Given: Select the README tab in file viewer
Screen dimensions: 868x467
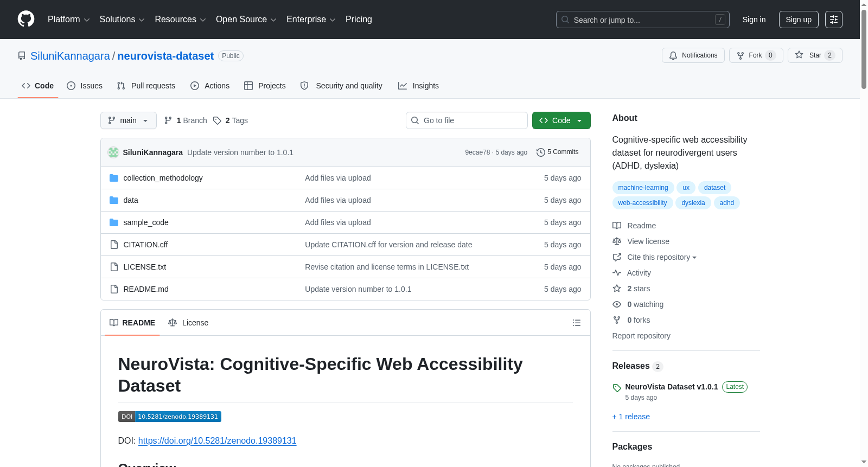Looking at the screenshot, I should 132,323.
